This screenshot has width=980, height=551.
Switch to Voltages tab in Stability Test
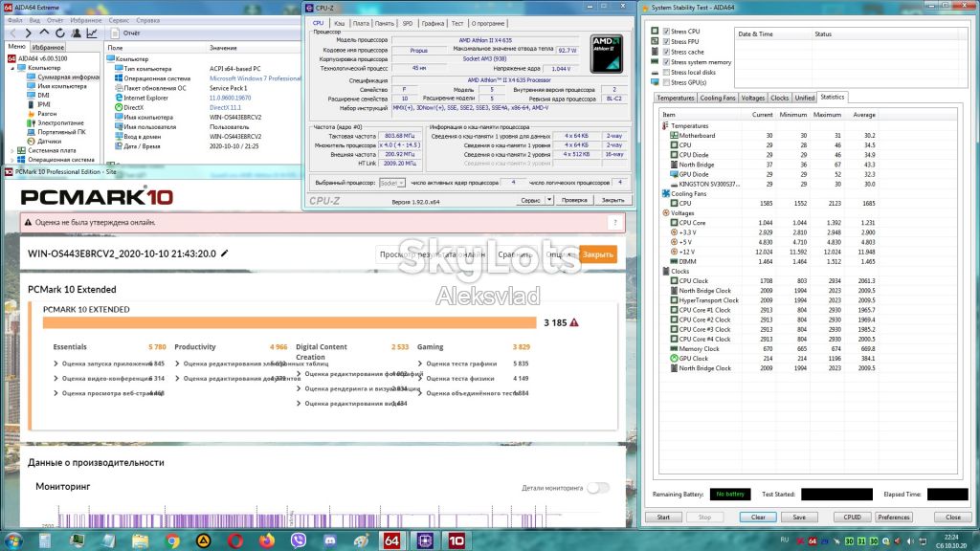point(752,98)
